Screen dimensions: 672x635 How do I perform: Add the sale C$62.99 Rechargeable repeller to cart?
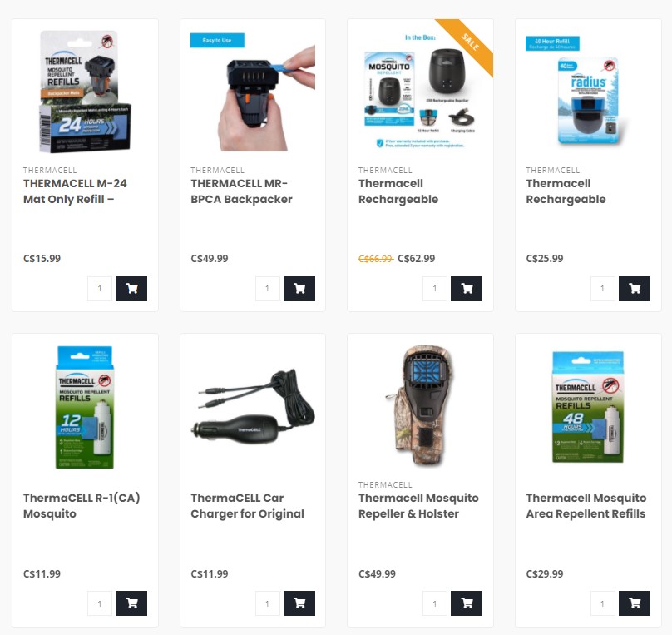467,289
